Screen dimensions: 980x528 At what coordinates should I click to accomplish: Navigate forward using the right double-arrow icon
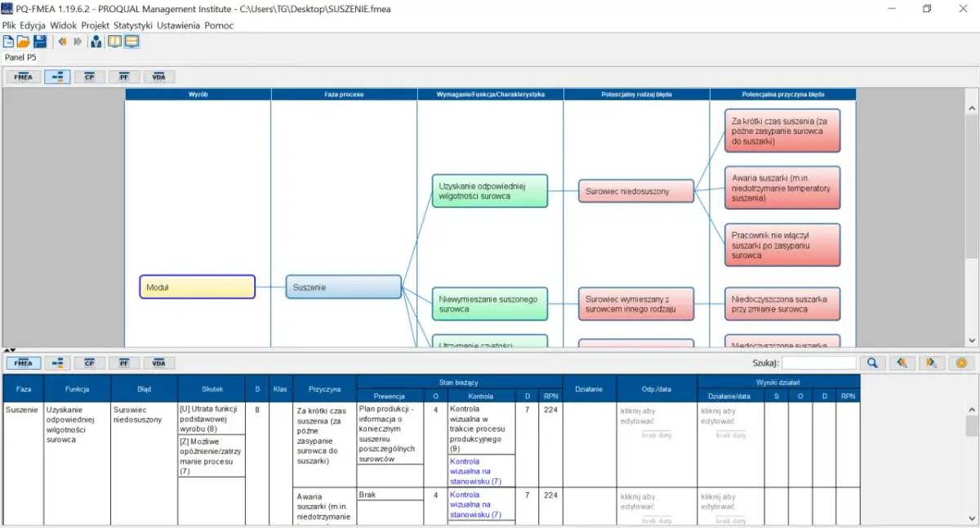[x=77, y=42]
